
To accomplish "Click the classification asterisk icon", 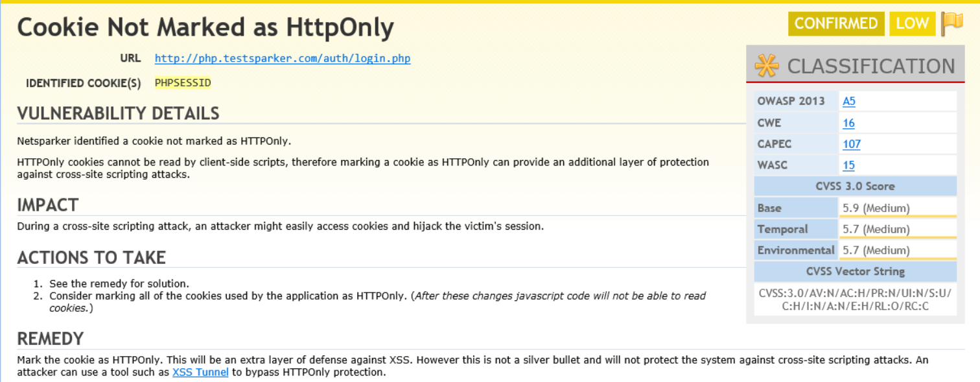I will click(x=767, y=66).
